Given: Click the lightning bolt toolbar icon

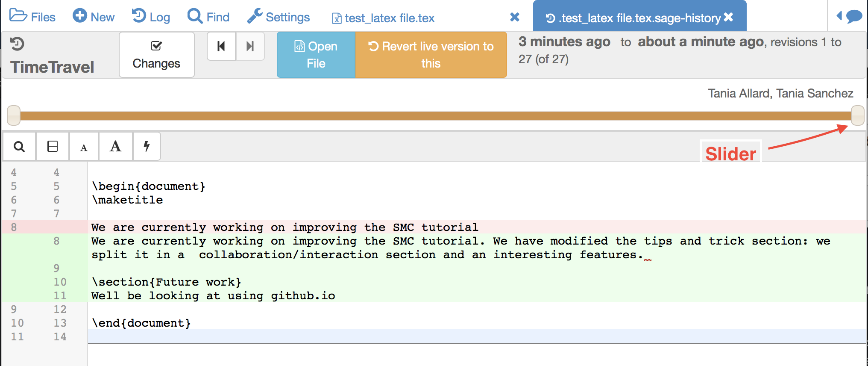Looking at the screenshot, I should pos(147,147).
